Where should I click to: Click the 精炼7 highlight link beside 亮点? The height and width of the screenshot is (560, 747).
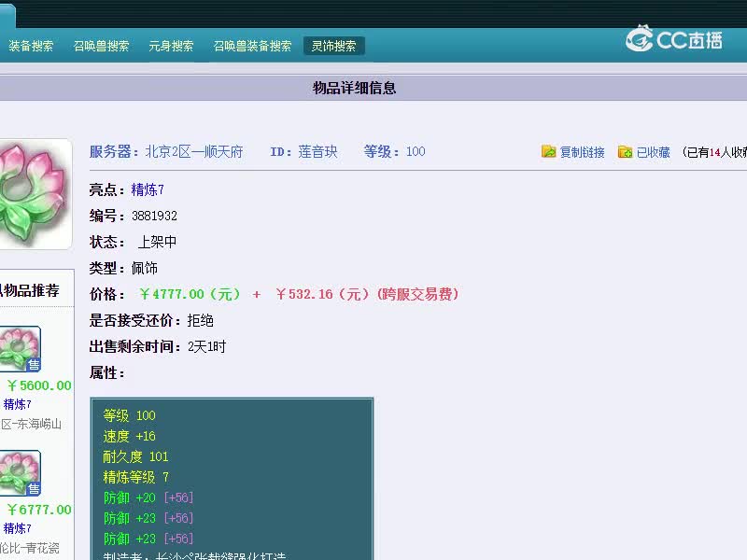pyautogui.click(x=148, y=190)
